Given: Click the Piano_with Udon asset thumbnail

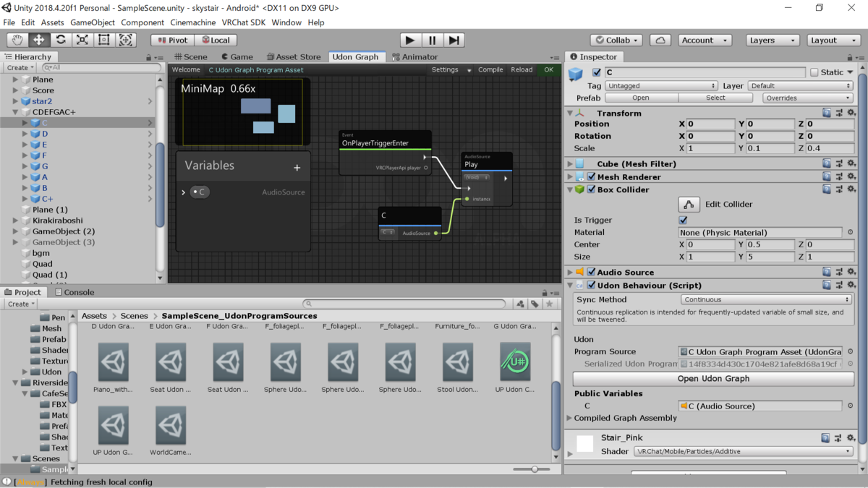Looking at the screenshot, I should (x=113, y=362).
